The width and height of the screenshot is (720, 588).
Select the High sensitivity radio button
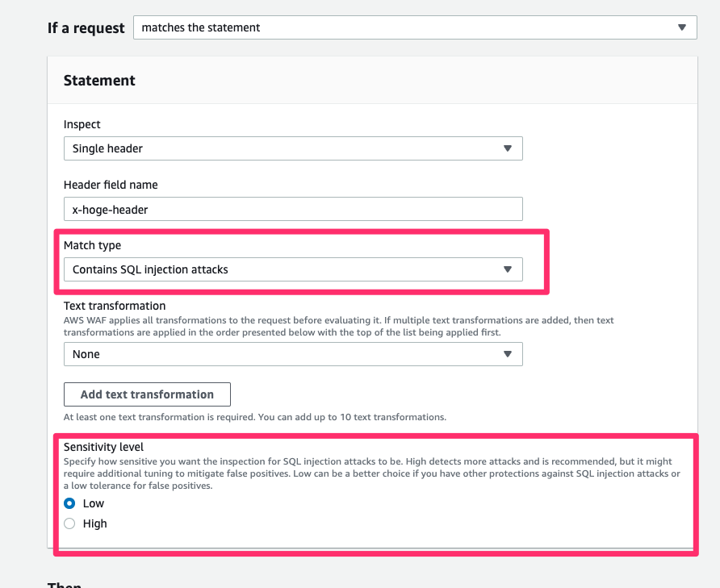(69, 523)
